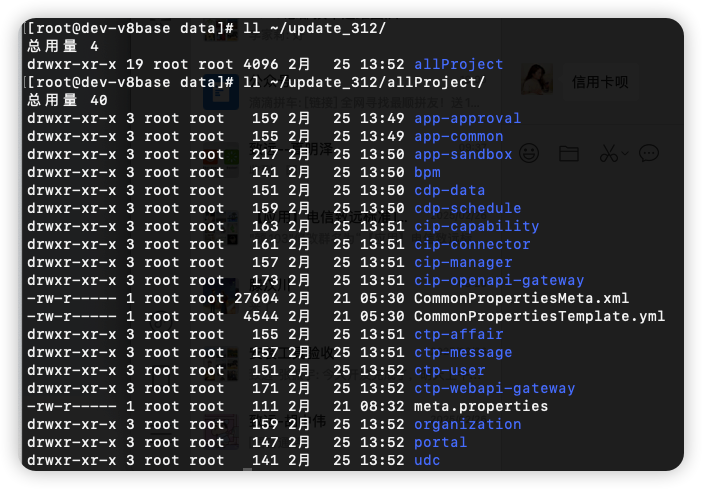Expand the scissors screenshot options arrow
This screenshot has height=489, width=702.
point(625,153)
